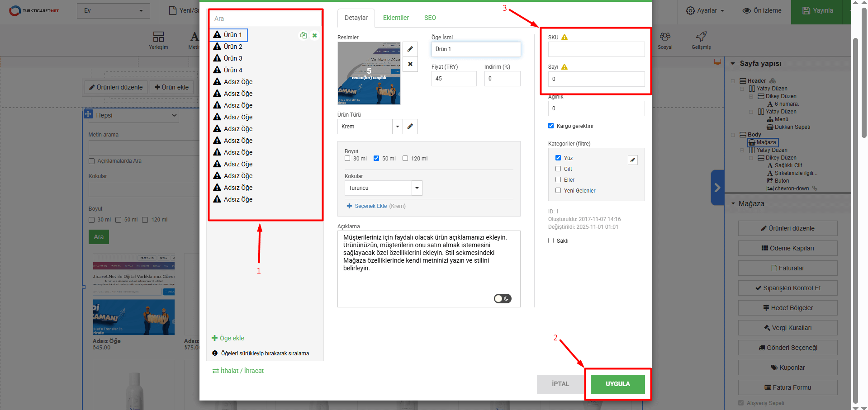Edit product type with the pencil icon
The width and height of the screenshot is (868, 410).
(410, 127)
